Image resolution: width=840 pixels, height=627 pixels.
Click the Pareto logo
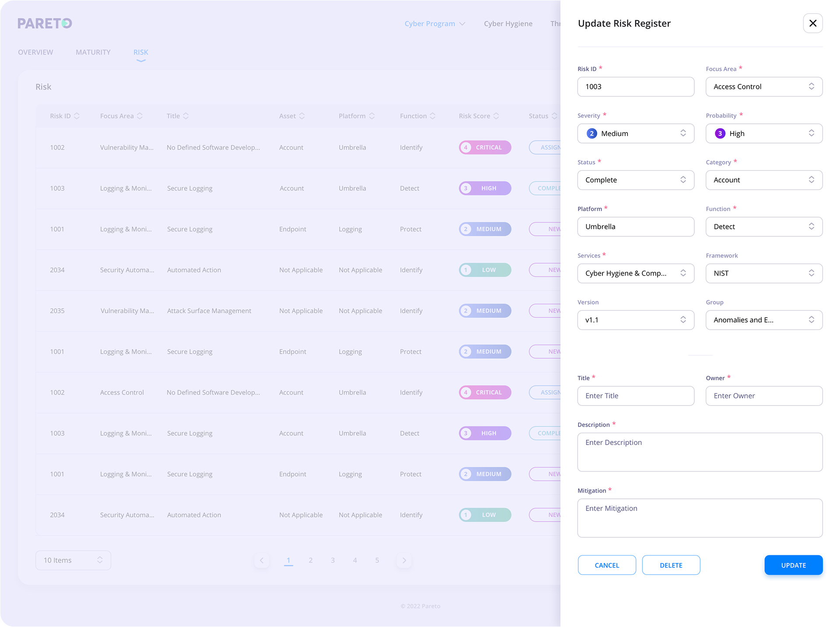45,23
